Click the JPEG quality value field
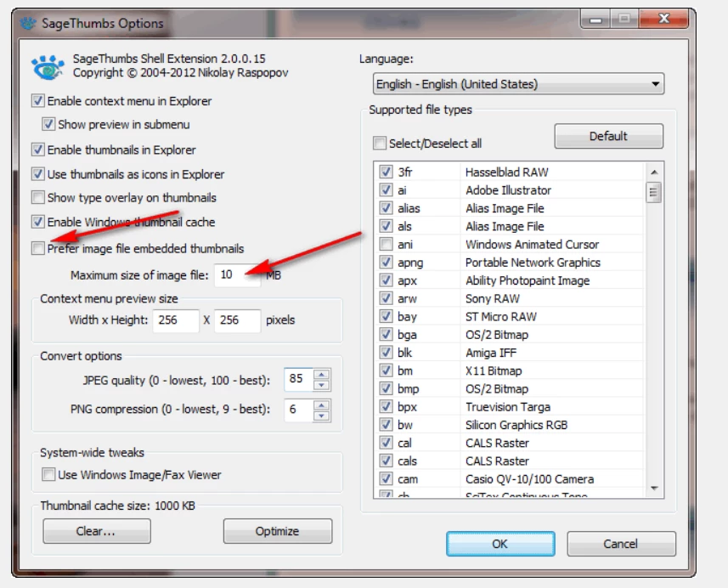The image size is (728, 588). (x=298, y=379)
